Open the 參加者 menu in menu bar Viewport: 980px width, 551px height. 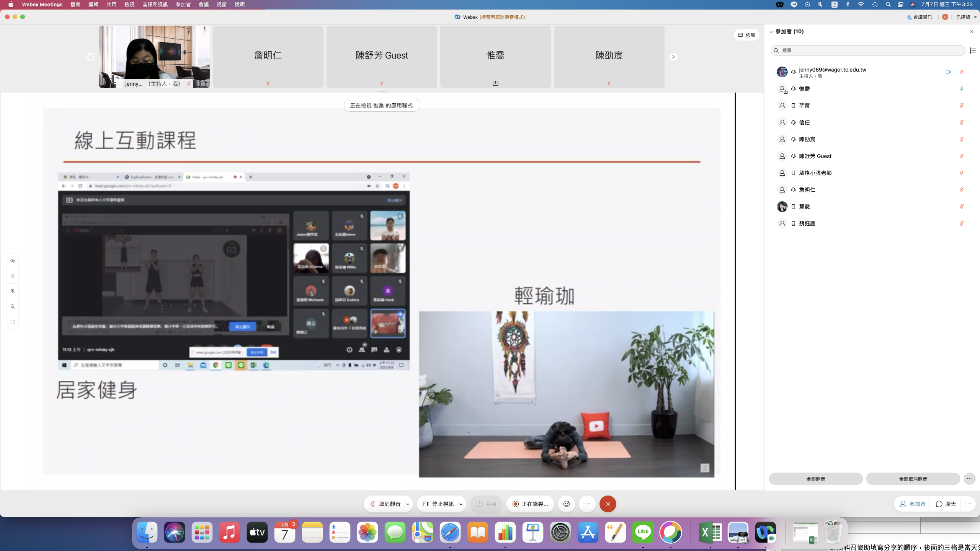pos(183,5)
